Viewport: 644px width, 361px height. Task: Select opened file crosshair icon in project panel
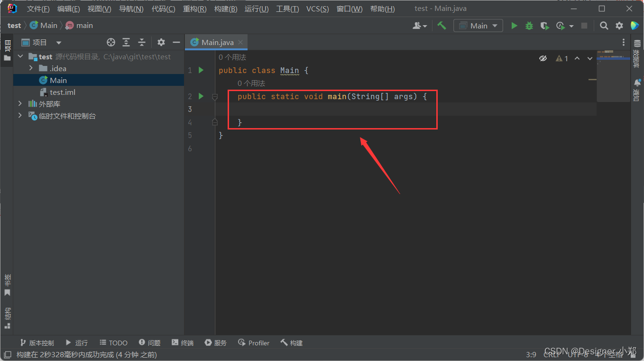click(111, 42)
